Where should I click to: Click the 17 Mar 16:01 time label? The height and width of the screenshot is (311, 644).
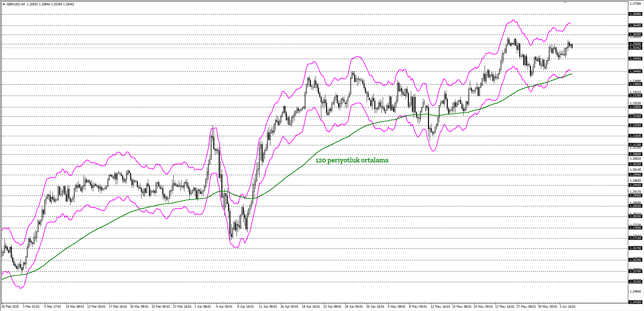(118, 307)
